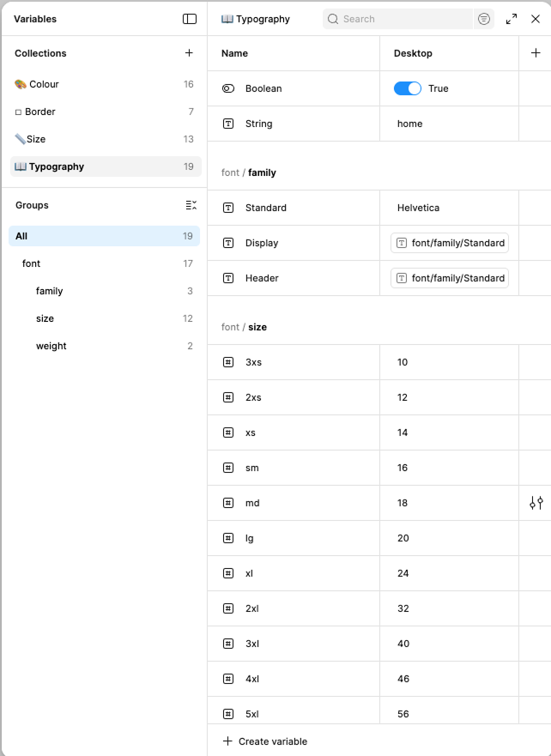Click the Boolean variable type icon
Image resolution: width=551 pixels, height=756 pixels.
click(228, 88)
